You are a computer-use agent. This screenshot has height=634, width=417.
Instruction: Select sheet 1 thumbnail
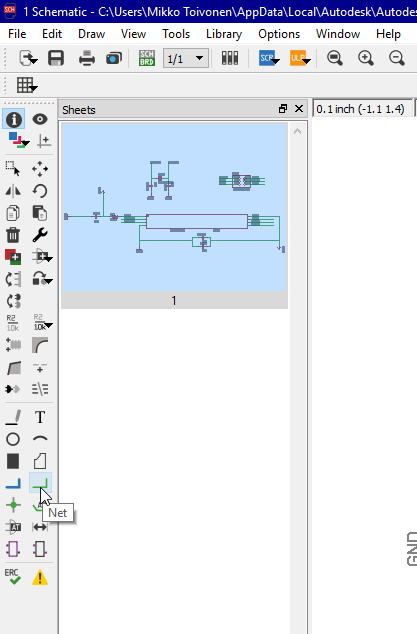(174, 216)
